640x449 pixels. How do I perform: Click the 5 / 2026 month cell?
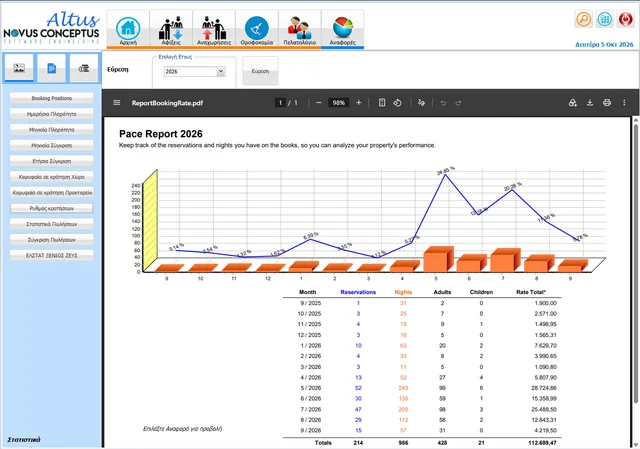pyautogui.click(x=310, y=388)
